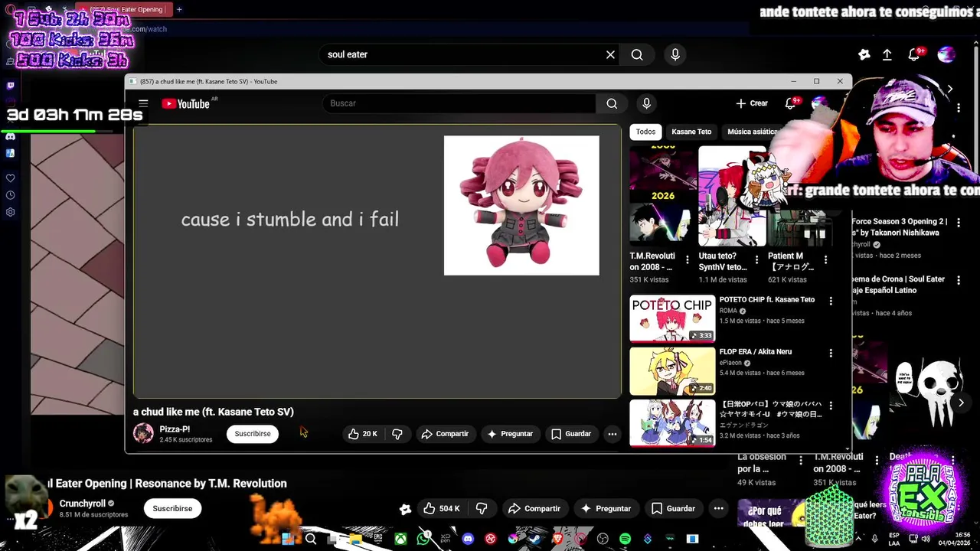Open the account avatar in the background window
The width and height of the screenshot is (980, 551).
[x=946, y=54]
